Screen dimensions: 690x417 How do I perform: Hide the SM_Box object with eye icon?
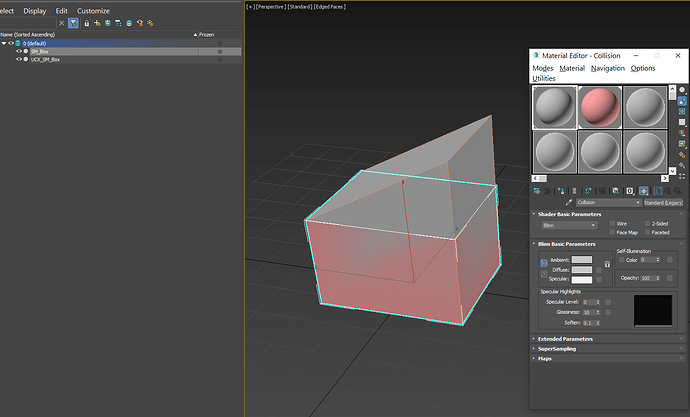18,51
